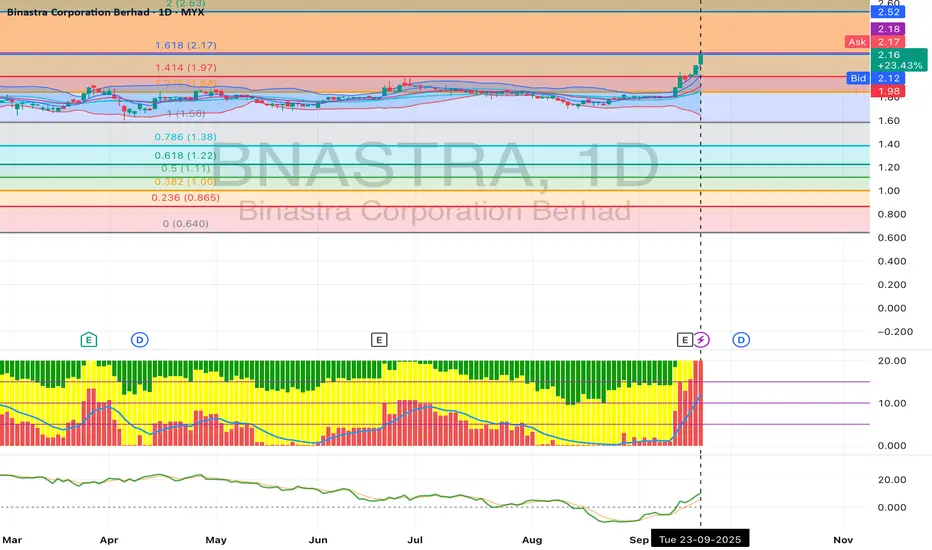Click 10.00 on the histogram indicator axis
Viewport: 932px width, 550px height.
click(892, 403)
